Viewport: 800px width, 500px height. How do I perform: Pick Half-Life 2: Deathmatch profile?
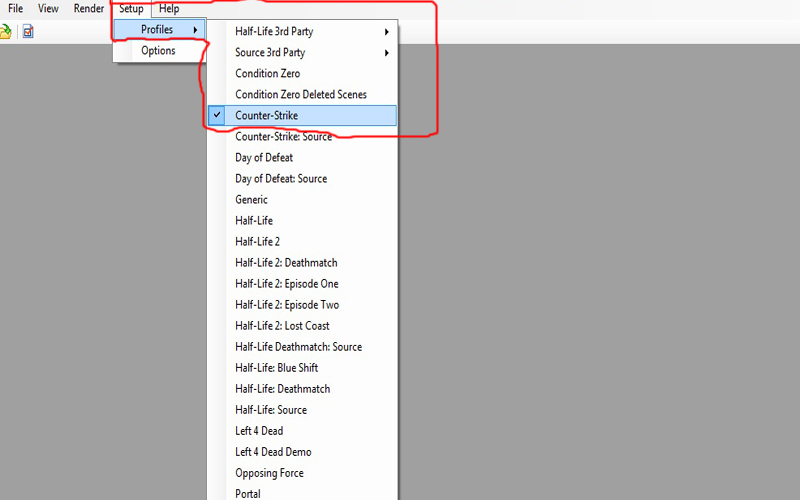click(x=302, y=262)
